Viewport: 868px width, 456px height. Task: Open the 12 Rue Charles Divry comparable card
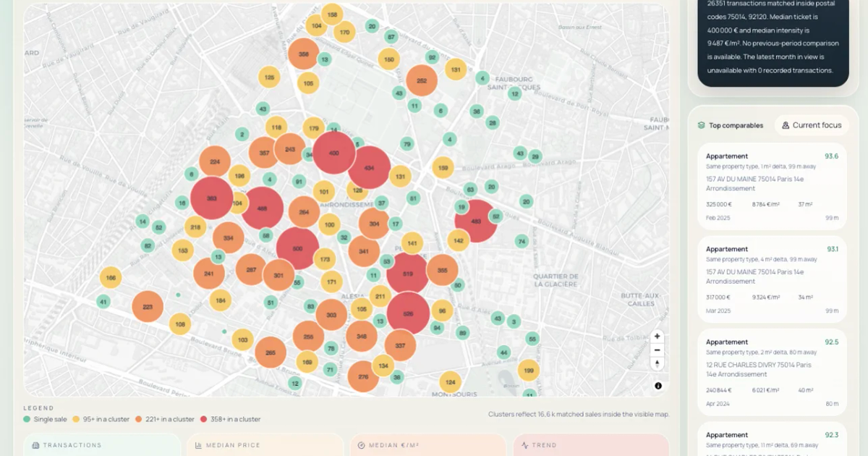click(772, 372)
